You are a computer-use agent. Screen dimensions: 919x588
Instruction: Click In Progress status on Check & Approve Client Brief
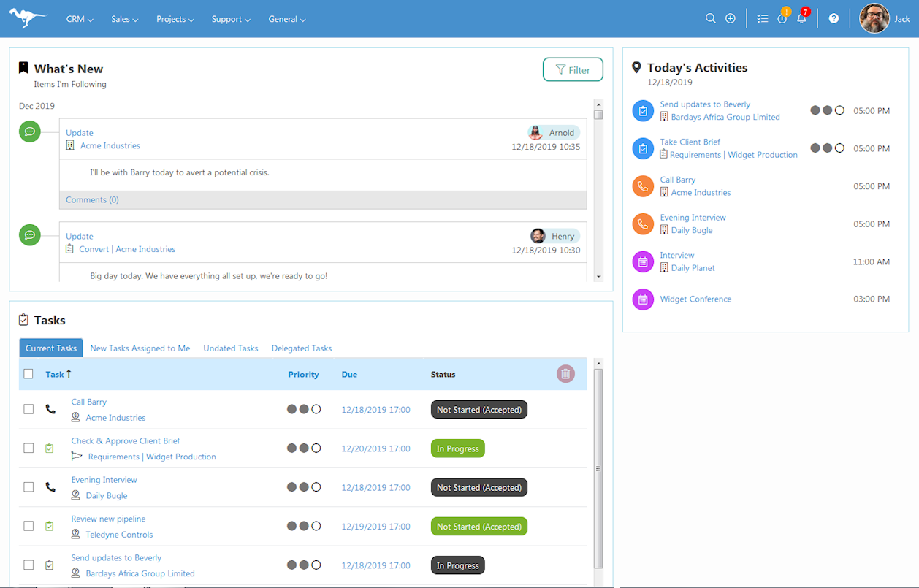458,448
